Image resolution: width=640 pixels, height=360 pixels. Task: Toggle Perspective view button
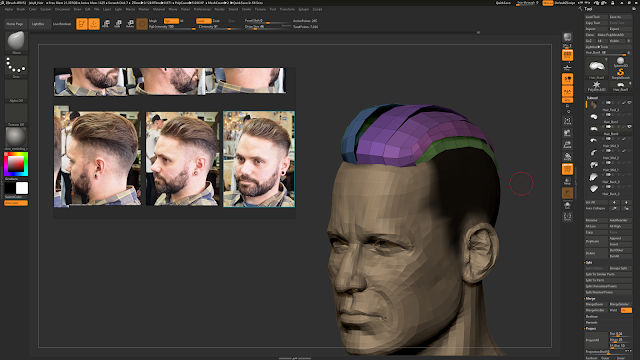click(567, 55)
